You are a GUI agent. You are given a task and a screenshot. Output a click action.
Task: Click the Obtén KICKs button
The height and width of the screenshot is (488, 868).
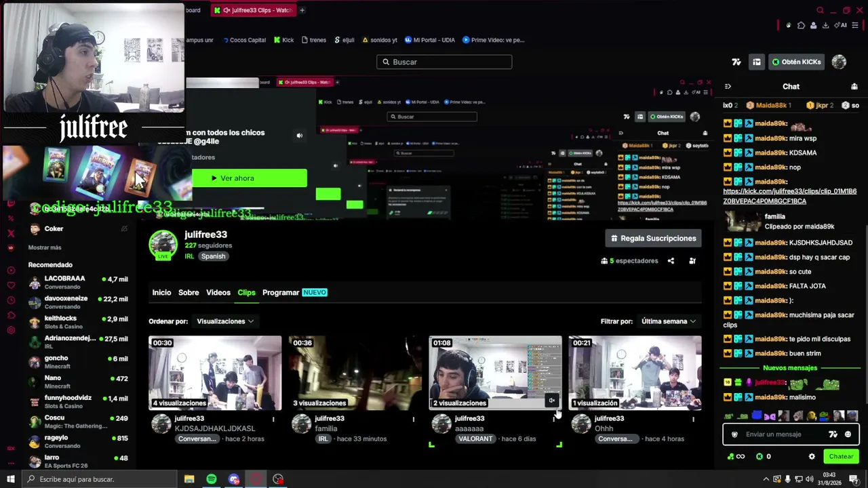[797, 62]
